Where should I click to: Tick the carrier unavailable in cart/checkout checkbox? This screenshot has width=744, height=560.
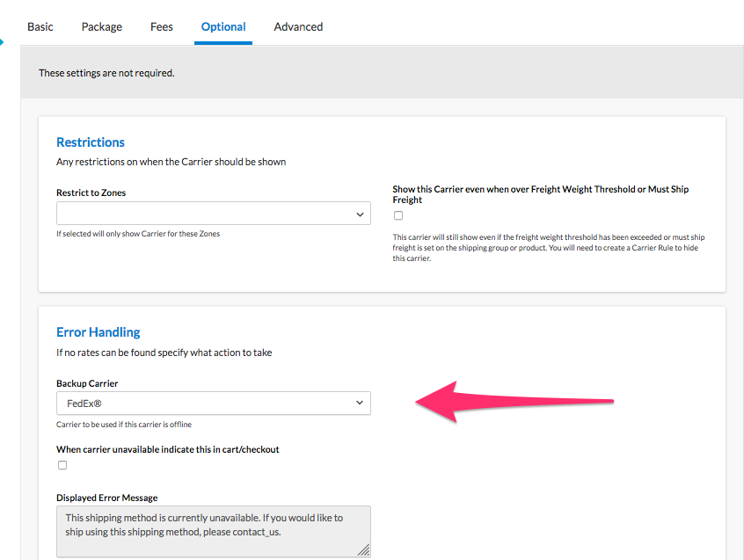(62, 465)
